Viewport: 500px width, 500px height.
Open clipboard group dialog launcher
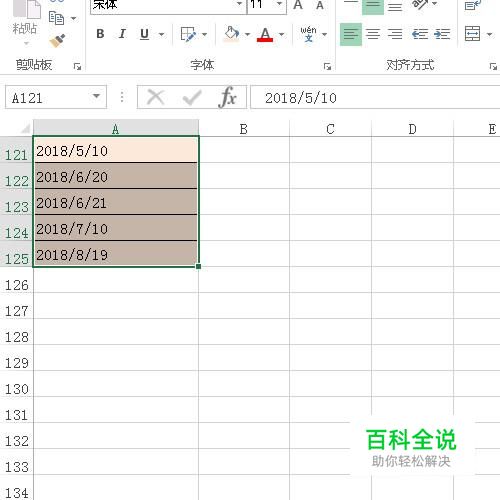(77, 67)
